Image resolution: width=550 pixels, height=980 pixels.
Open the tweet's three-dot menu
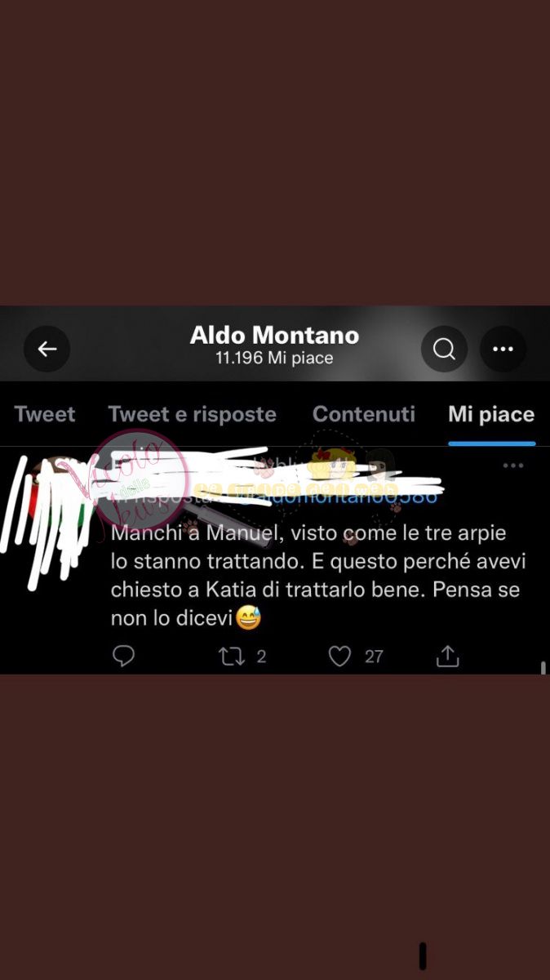pos(512,465)
